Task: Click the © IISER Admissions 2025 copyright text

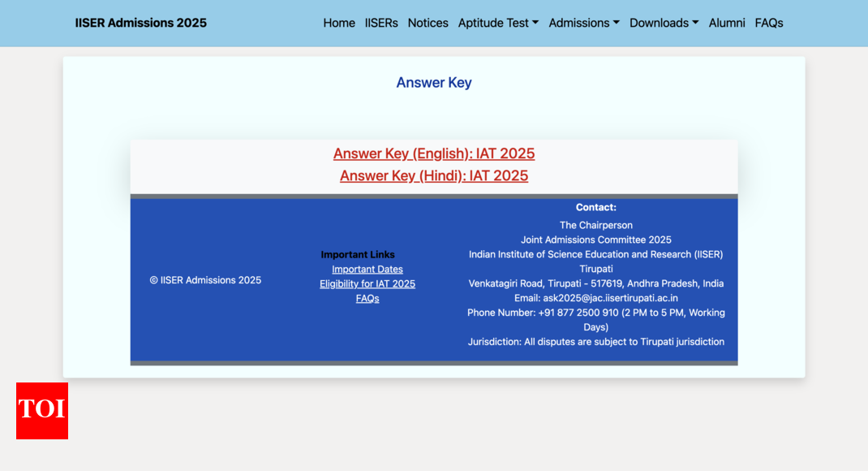Action: [x=205, y=280]
